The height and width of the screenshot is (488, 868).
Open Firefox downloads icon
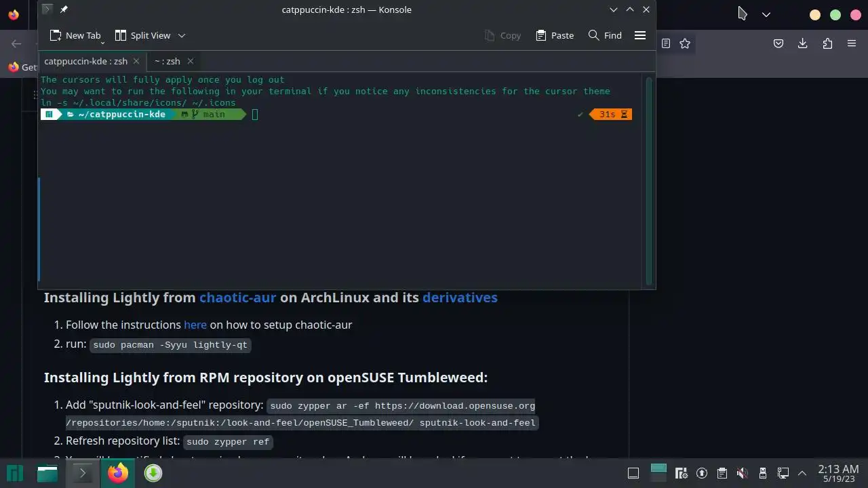[802, 43]
